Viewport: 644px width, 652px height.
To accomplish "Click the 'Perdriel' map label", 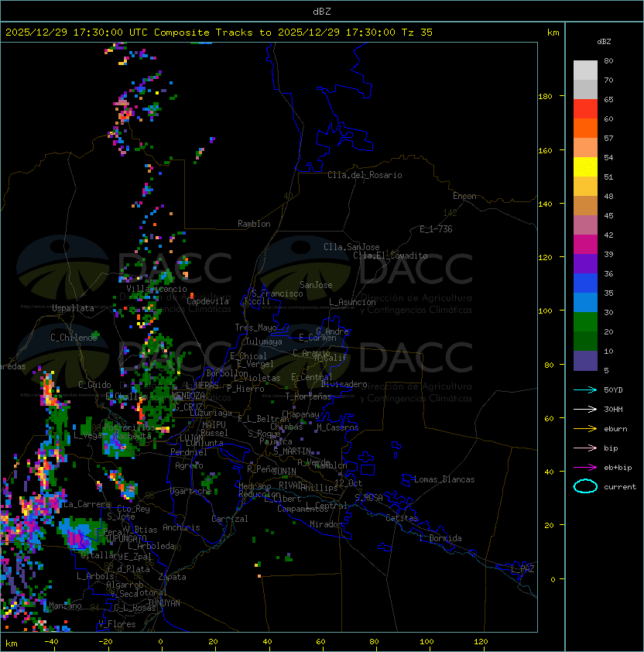I will click(189, 452).
